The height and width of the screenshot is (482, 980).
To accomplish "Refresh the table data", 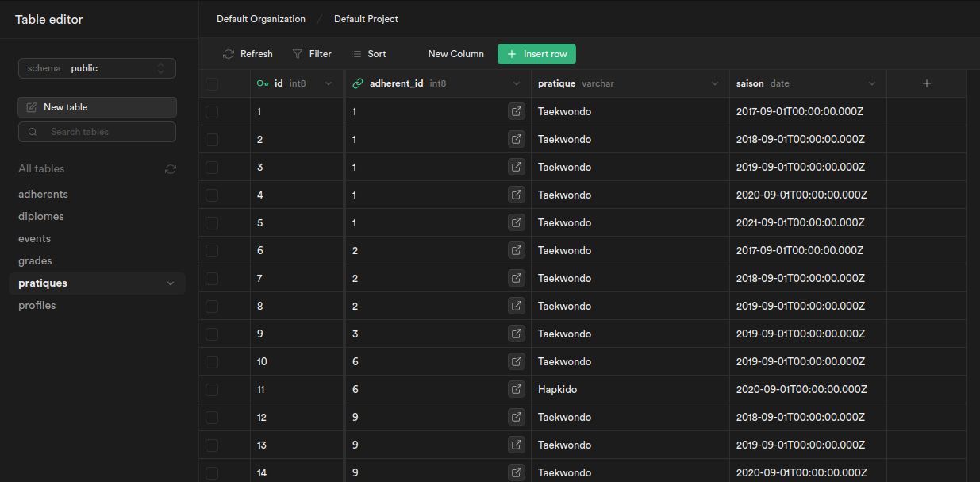I will tap(248, 54).
